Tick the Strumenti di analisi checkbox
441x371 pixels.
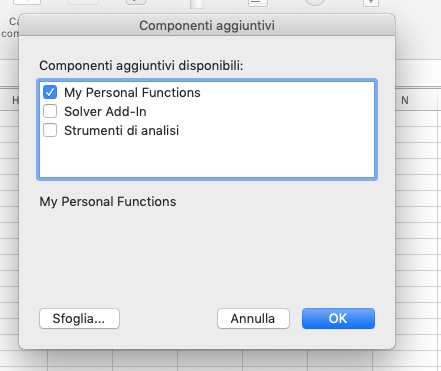click(50, 130)
